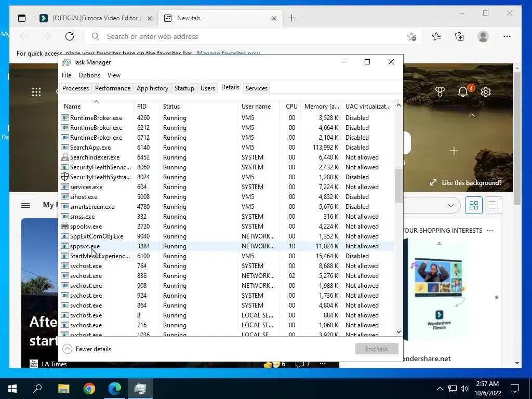Viewport: 532px width, 399px height.
Task: Click the Edge back arrow icon
Action: pyautogui.click(x=24, y=36)
